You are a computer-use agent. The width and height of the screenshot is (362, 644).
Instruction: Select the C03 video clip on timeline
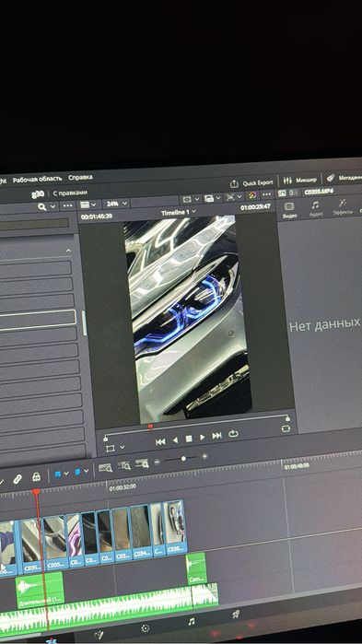click(x=123, y=534)
